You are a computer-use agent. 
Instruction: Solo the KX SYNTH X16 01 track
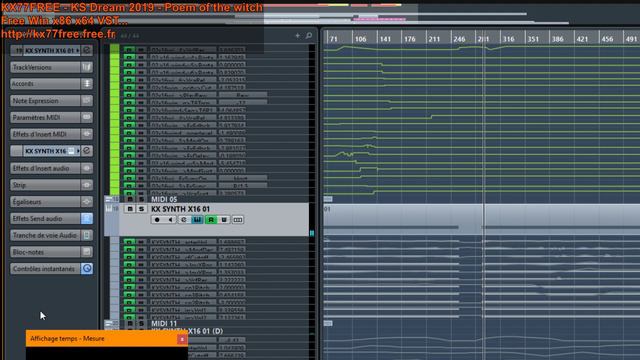[141, 209]
